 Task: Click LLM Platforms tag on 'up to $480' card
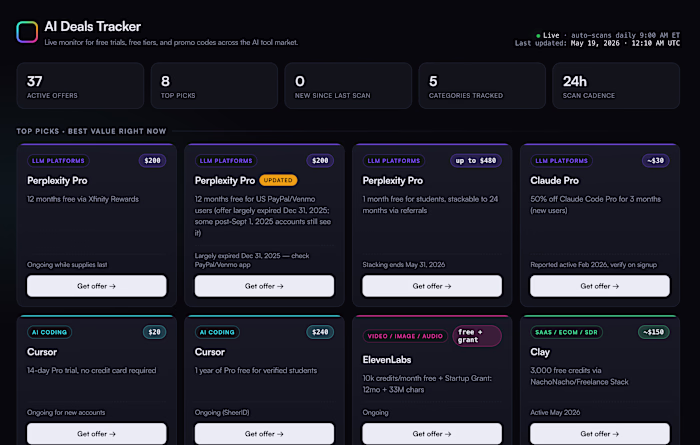tap(394, 161)
